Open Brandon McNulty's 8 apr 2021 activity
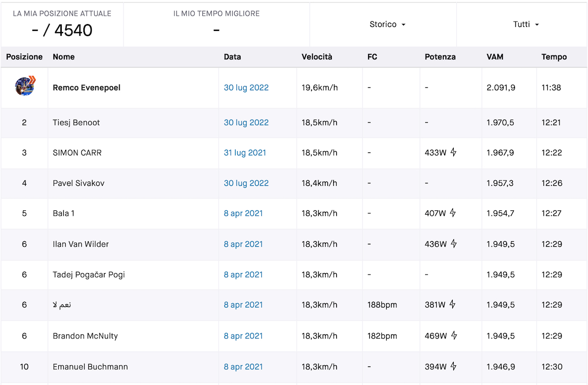 click(x=243, y=336)
